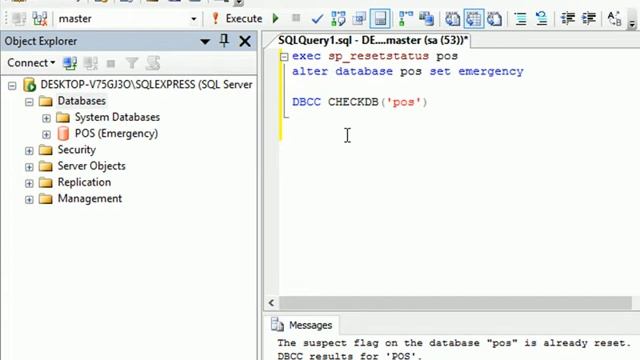This screenshot has height=360, width=640.
Task: Click the green Debug play arrow
Action: tap(276, 18)
